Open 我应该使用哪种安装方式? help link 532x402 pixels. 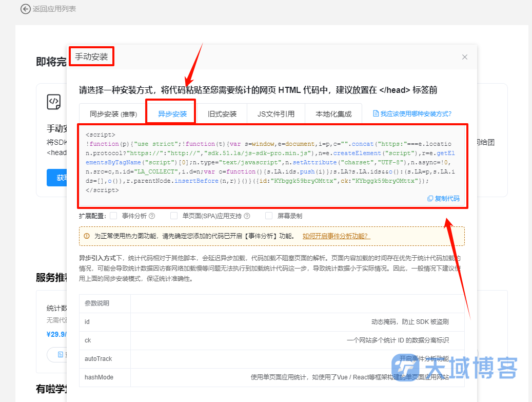pos(416,114)
